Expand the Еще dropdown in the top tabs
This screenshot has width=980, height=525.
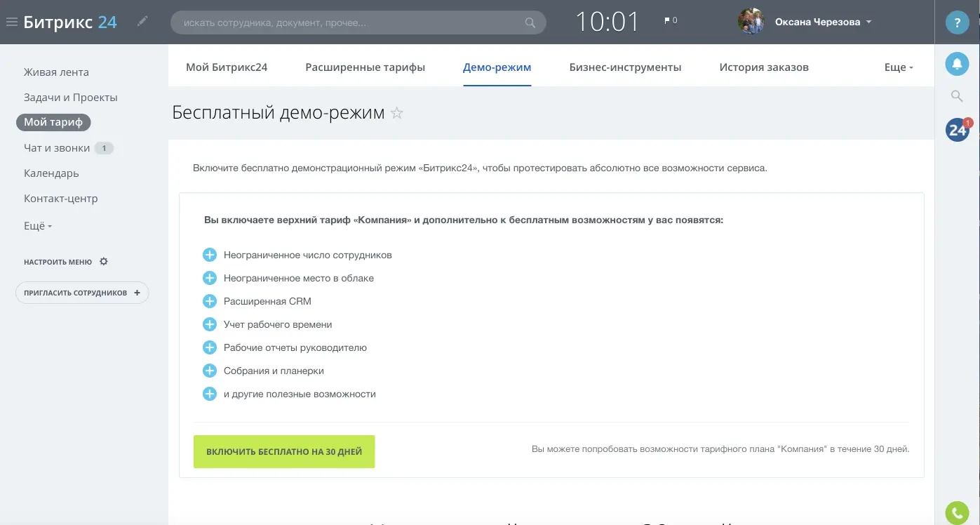(899, 67)
